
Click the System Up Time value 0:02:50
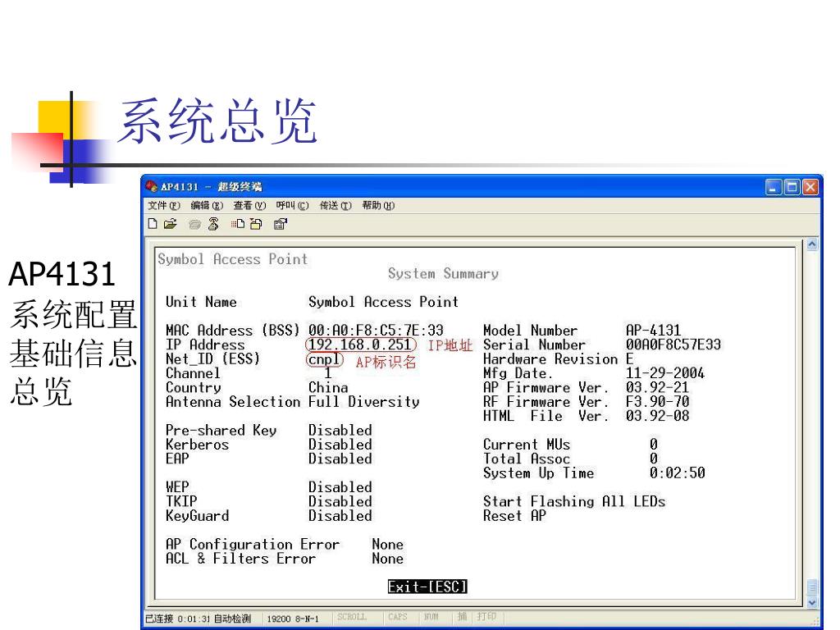point(677,473)
